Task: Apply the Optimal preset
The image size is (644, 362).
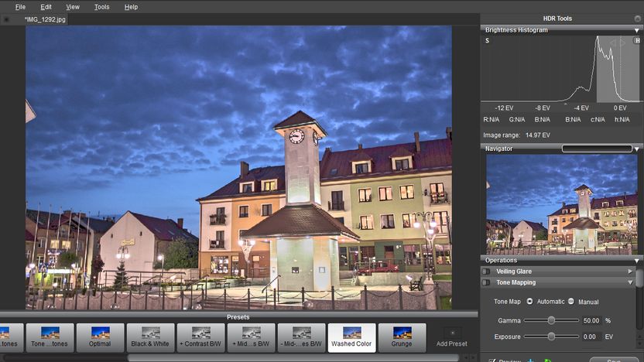Action: pyautogui.click(x=100, y=338)
